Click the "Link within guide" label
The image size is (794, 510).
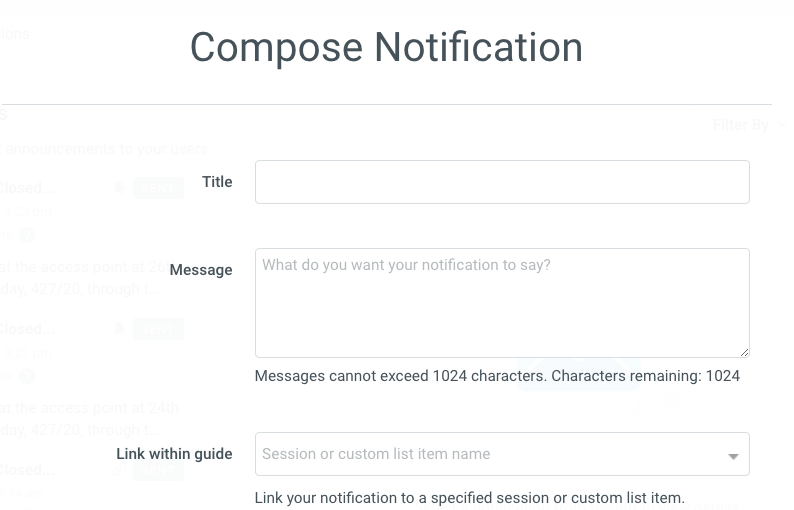(x=174, y=454)
